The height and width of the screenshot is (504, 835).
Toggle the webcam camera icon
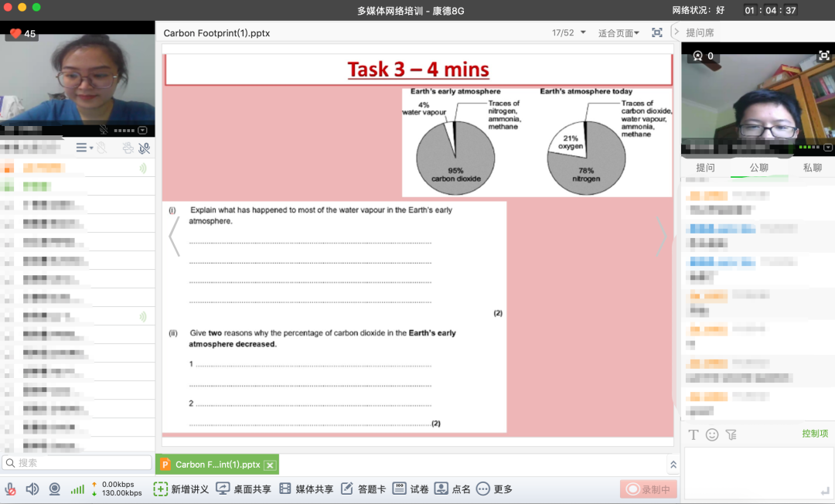pyautogui.click(x=55, y=489)
